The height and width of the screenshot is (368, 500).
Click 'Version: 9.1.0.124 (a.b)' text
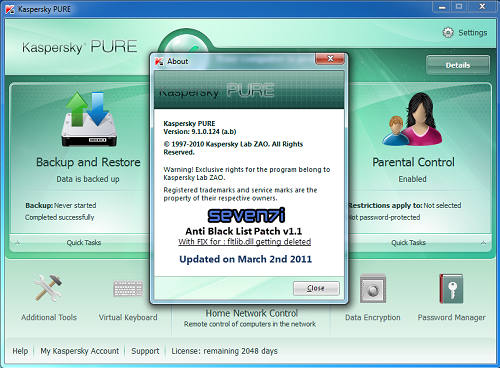click(200, 132)
